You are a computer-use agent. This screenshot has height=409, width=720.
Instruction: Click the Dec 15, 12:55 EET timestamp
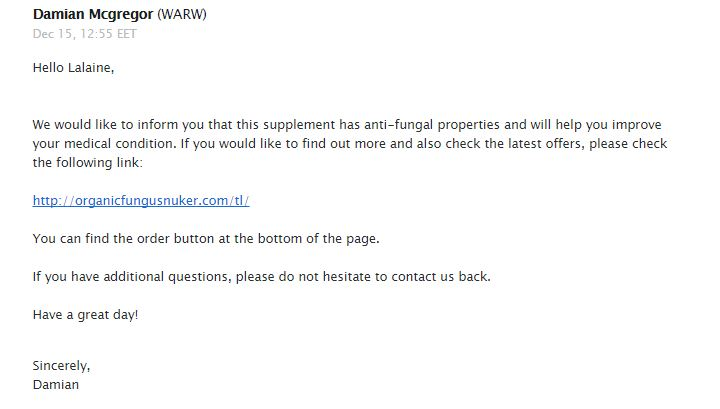(x=84, y=34)
